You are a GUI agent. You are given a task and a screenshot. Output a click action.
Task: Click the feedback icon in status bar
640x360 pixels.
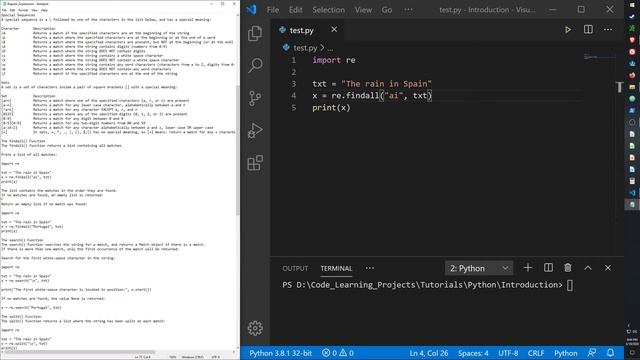[x=592, y=353]
